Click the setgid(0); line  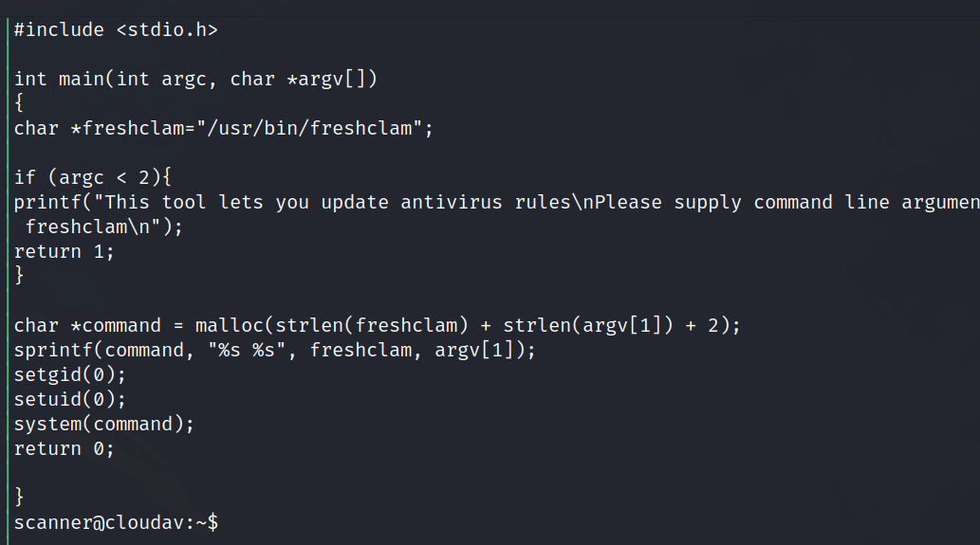click(x=69, y=374)
